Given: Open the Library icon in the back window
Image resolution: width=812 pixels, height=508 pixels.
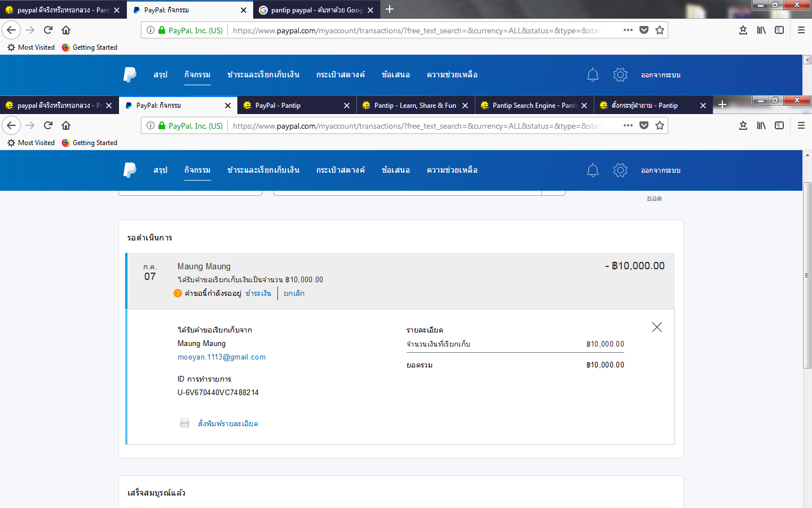Looking at the screenshot, I should coord(761,30).
